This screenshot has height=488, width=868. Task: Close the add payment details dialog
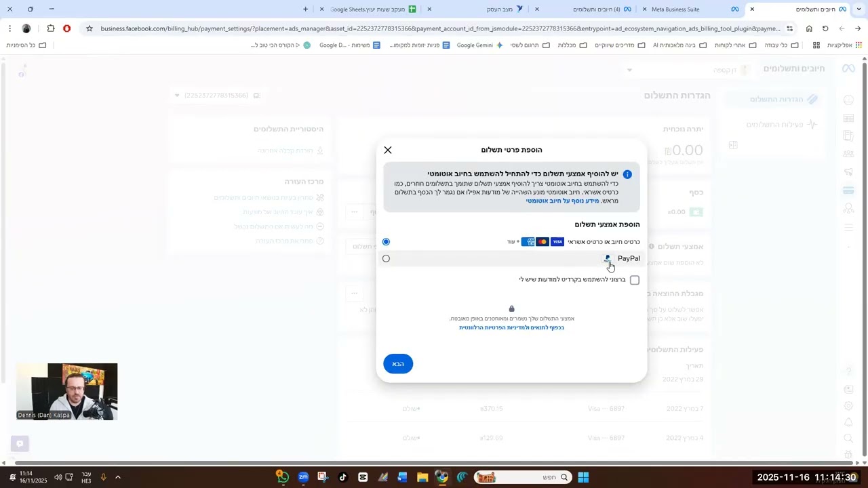[388, 150]
